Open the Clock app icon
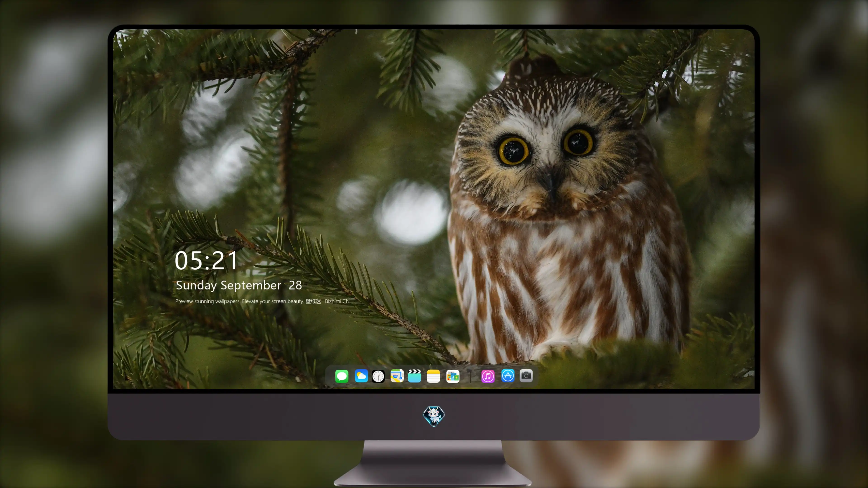 pos(378,376)
